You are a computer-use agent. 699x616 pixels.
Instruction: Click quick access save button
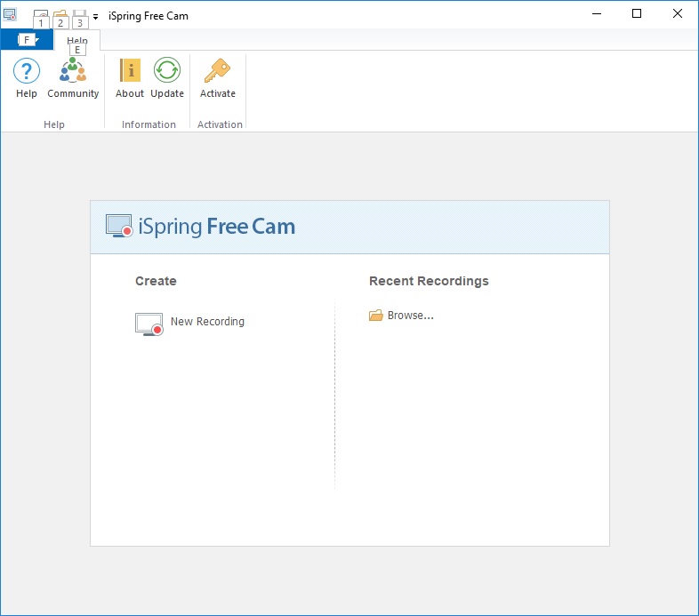[80, 15]
